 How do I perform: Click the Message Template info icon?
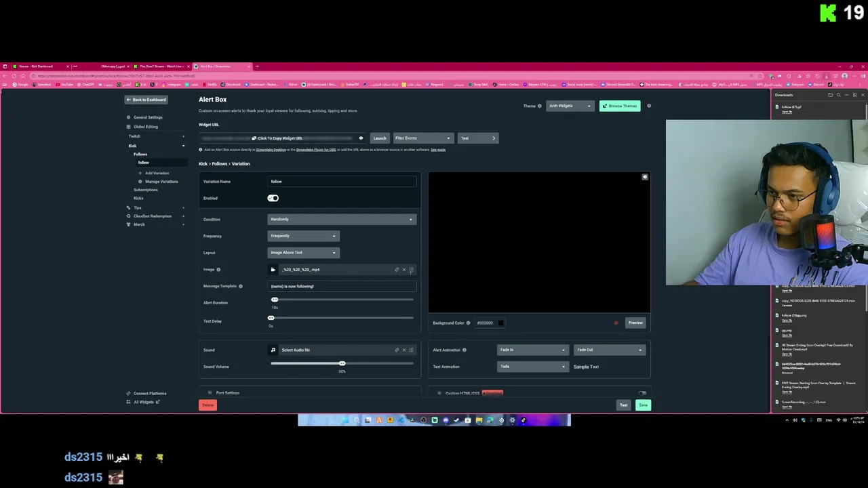[241, 286]
